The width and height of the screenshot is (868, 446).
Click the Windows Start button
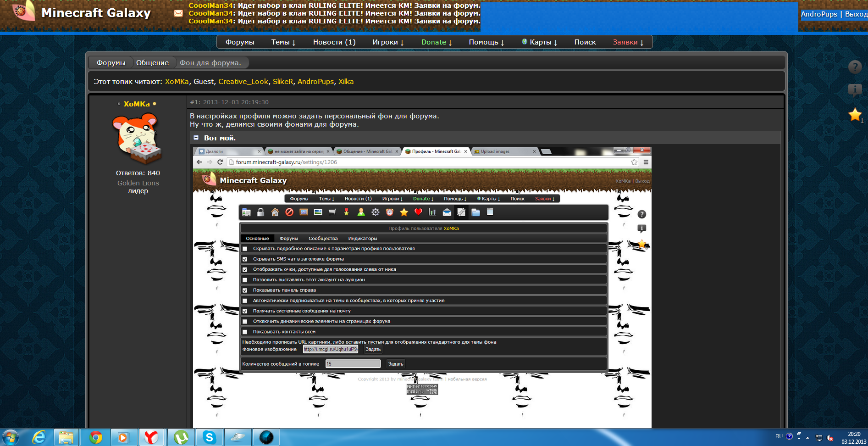tap(10, 437)
